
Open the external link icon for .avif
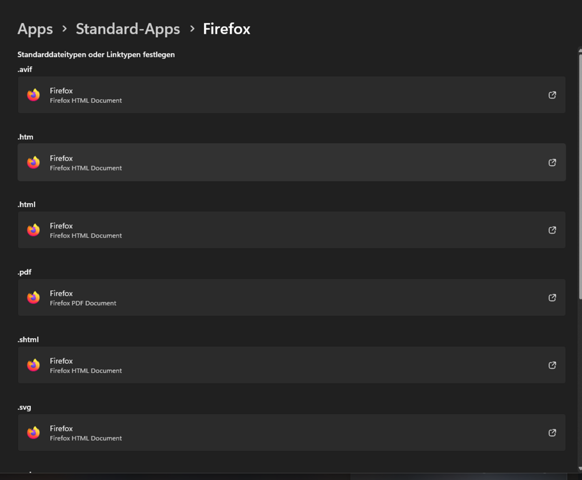(552, 95)
